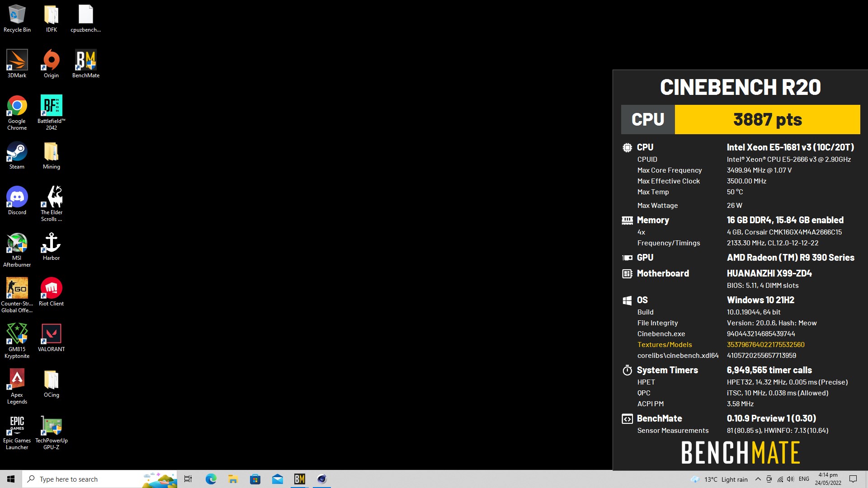868x488 pixels.
Task: Click the Windows 10 21H2 OS text
Action: [760, 300]
